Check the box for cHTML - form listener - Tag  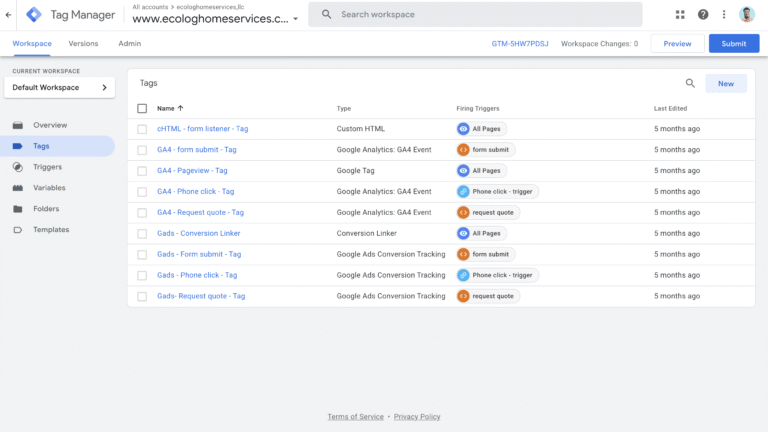click(142, 129)
